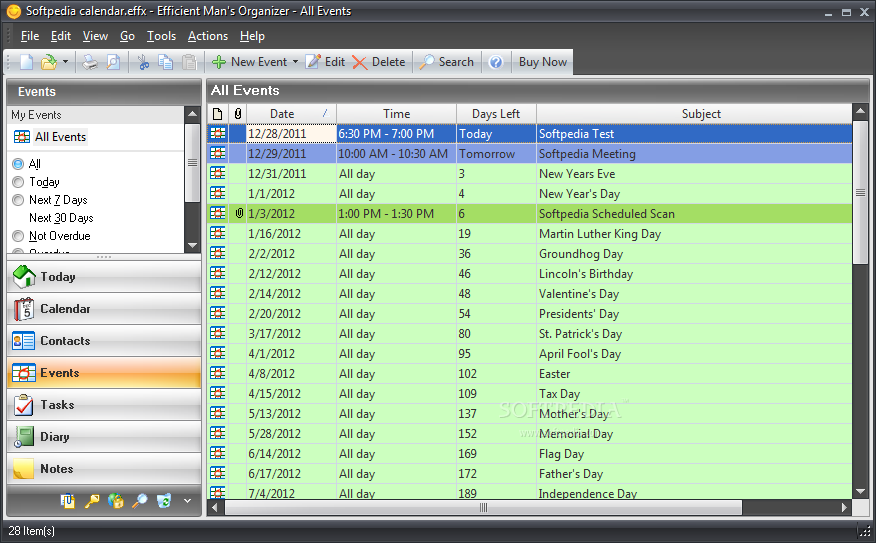Click the Edit toolbar button
This screenshot has width=876, height=543.
(325, 62)
